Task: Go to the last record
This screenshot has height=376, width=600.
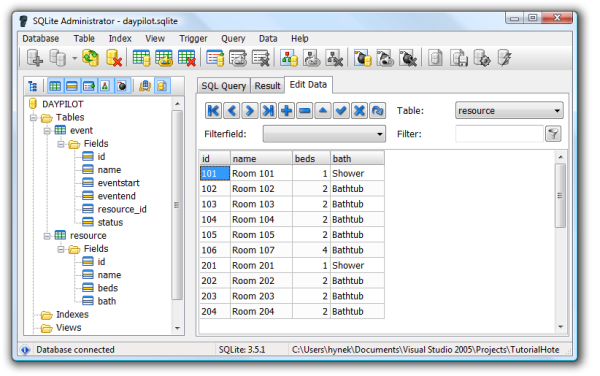Action: (268, 111)
